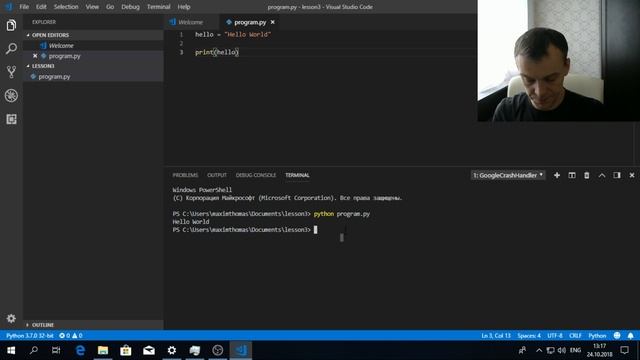The width and height of the screenshot is (640, 360).
Task: Close program.py editor tab
Action: coord(273,22)
